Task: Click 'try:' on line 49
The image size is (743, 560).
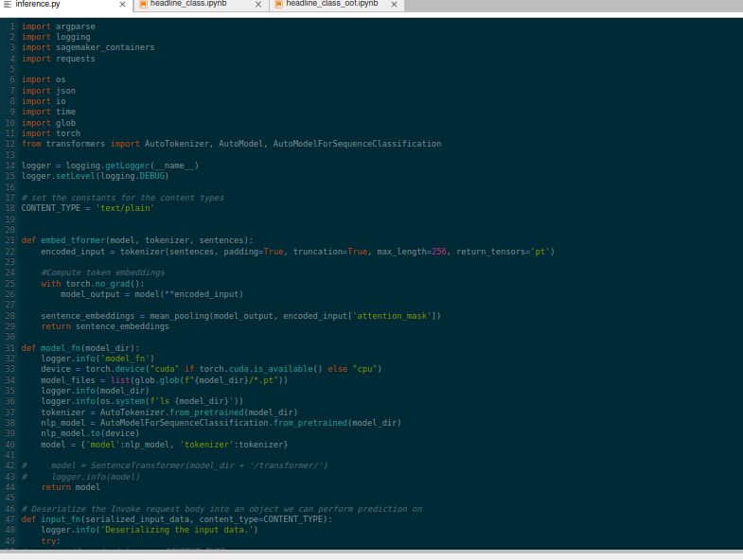Action: tap(51, 541)
